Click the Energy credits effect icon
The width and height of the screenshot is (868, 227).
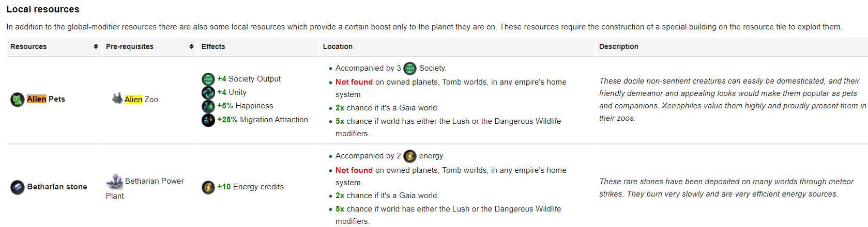click(x=208, y=187)
